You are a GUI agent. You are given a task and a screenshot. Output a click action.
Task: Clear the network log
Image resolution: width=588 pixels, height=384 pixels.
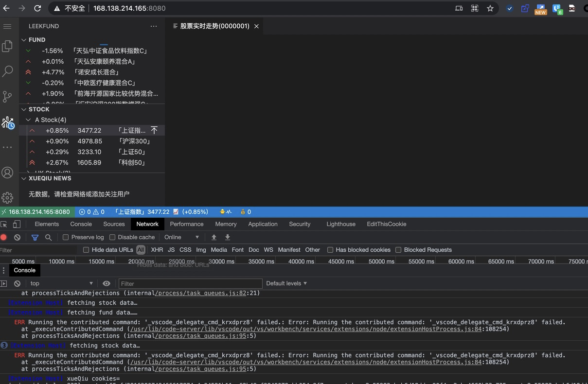pos(18,237)
